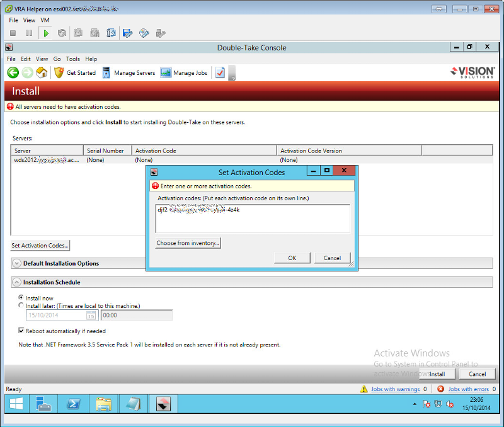504x427 pixels.
Task: Sort by the Server column header
Action: [x=48, y=151]
